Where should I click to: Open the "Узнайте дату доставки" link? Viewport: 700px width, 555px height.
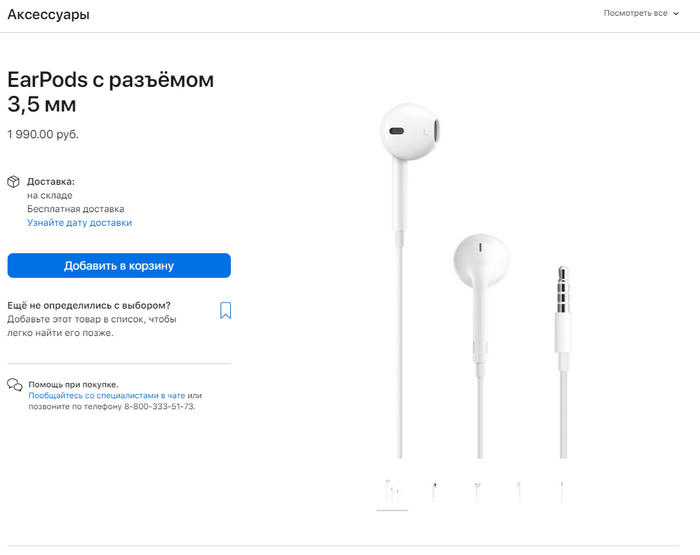(79, 223)
